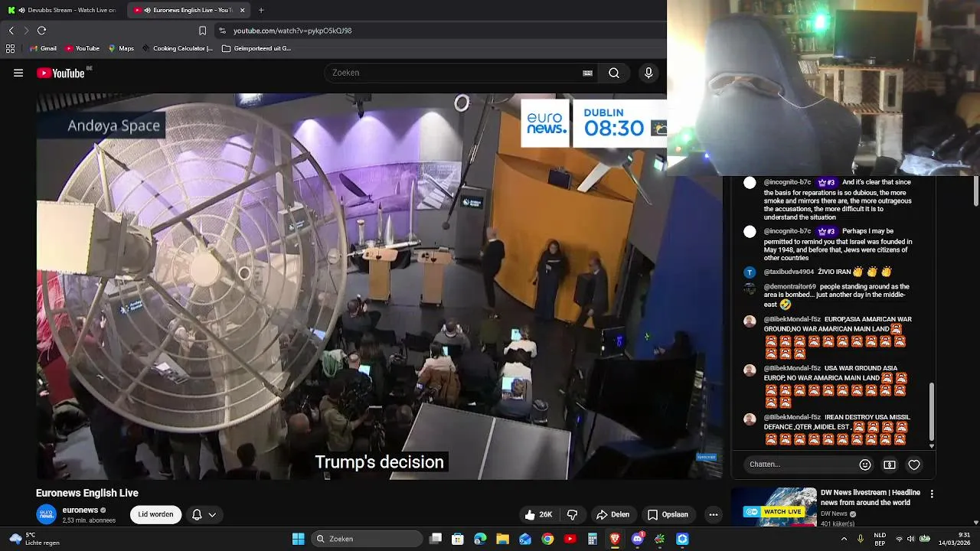
Task: Open the apps grid in the bookmarks bar
Action: (10, 48)
